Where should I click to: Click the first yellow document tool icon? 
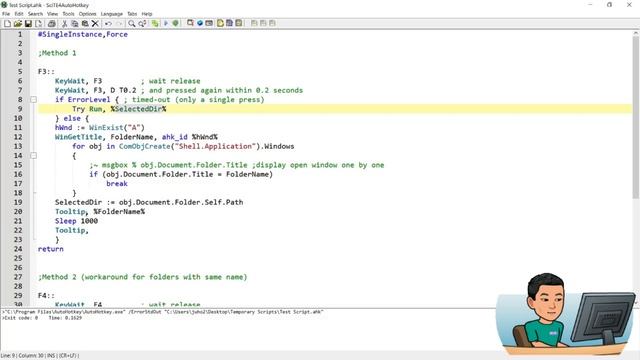click(x=220, y=23)
